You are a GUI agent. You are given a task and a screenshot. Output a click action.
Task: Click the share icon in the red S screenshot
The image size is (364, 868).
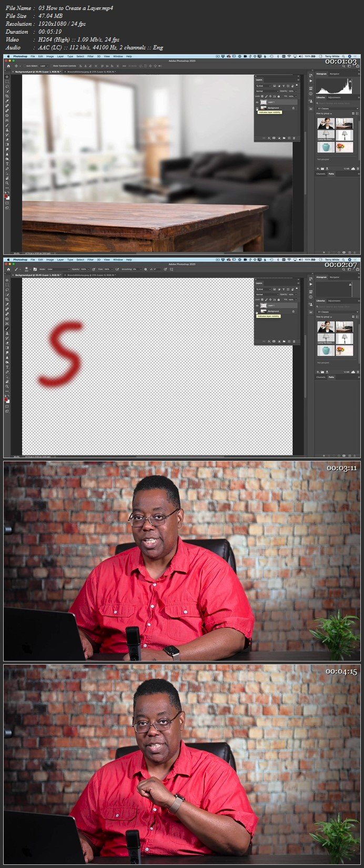pos(358,270)
